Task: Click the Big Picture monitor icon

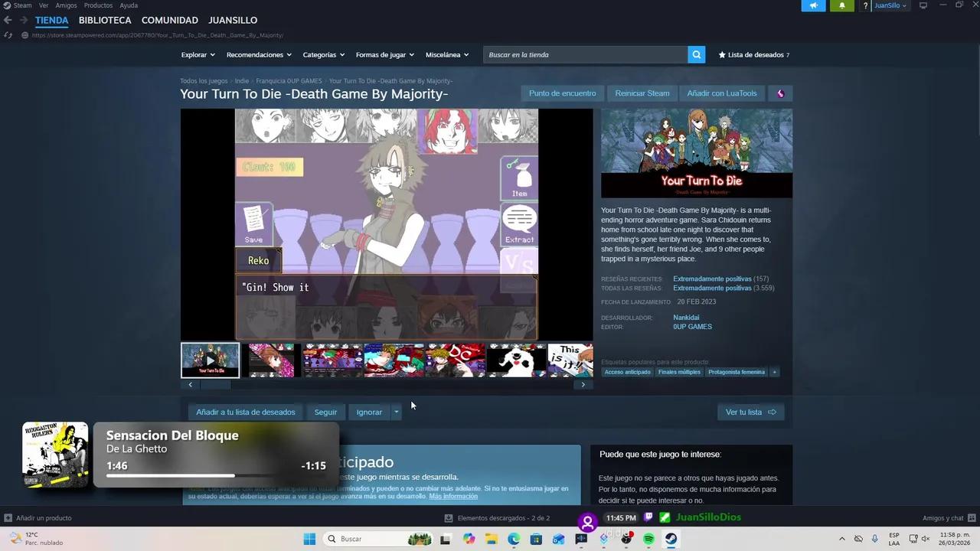Action: 923,5
